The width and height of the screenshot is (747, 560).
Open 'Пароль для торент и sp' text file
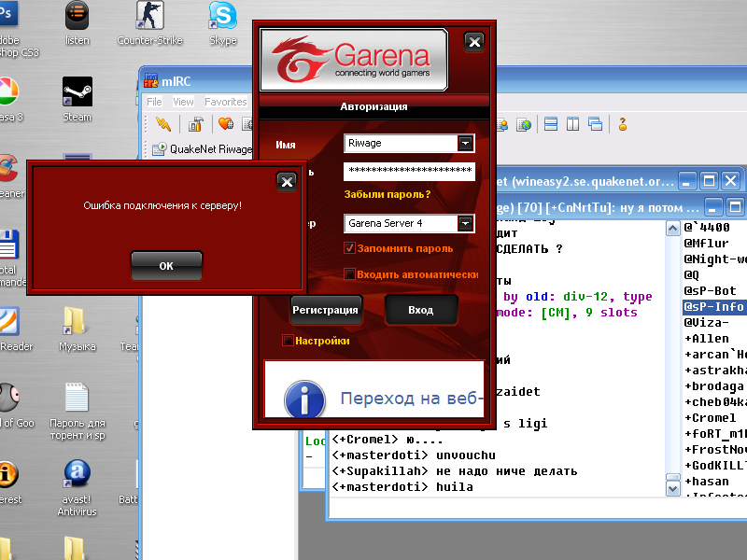click(x=78, y=412)
